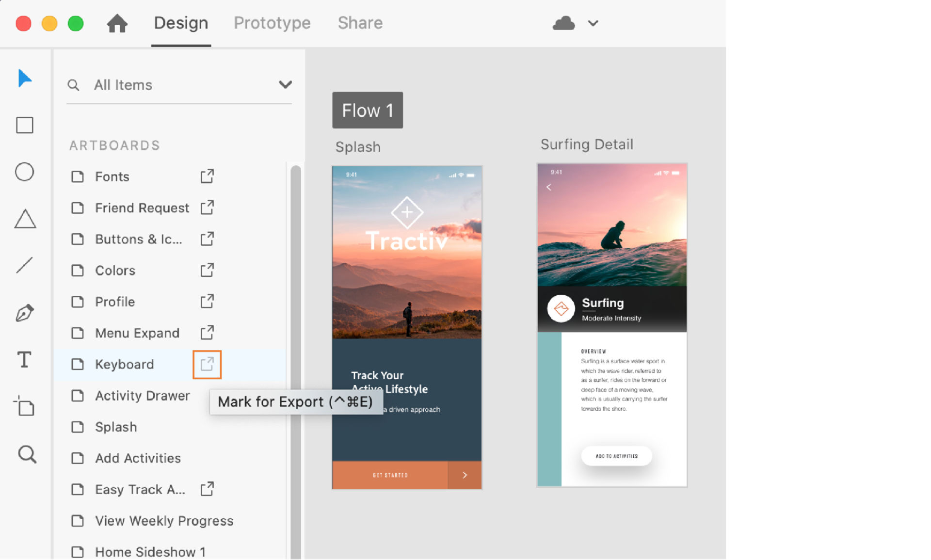Open the Share tab
The image size is (931, 560).
(x=360, y=23)
